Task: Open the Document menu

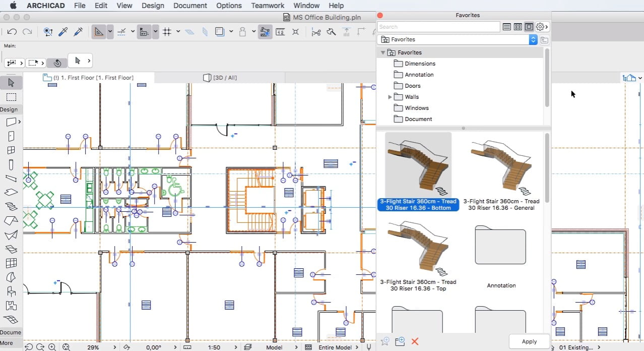Action: point(190,6)
